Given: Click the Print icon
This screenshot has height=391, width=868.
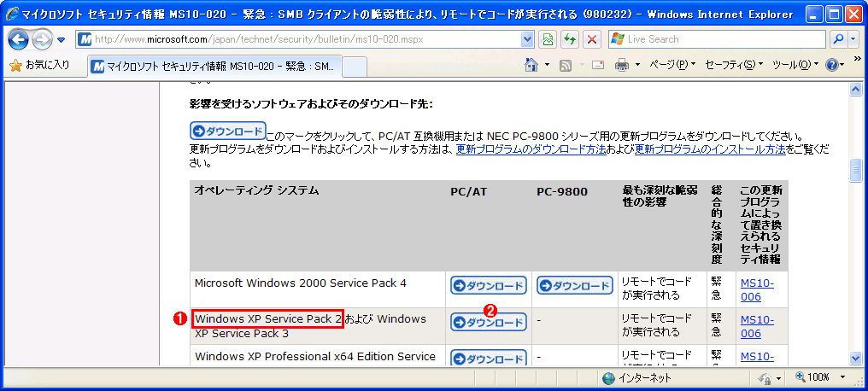Looking at the screenshot, I should click(x=622, y=65).
